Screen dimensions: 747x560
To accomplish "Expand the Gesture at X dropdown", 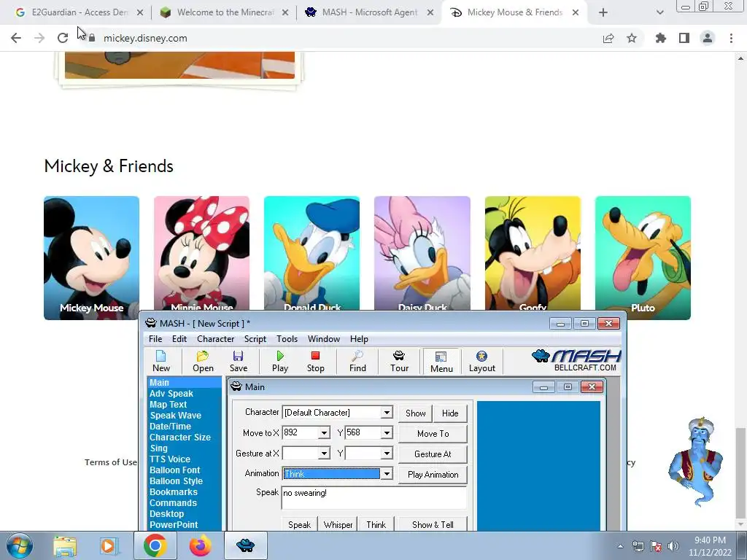I will (324, 454).
